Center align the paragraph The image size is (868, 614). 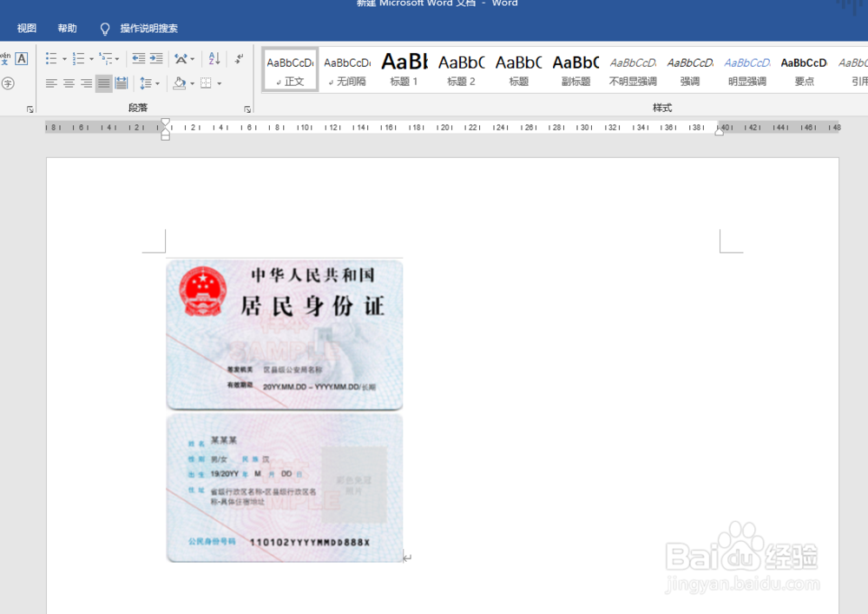(x=68, y=83)
